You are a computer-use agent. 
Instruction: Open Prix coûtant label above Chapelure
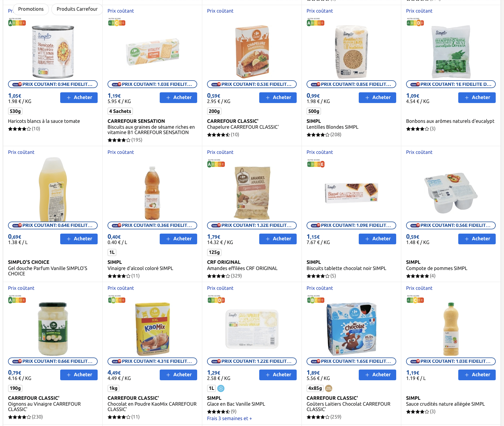(220, 11)
